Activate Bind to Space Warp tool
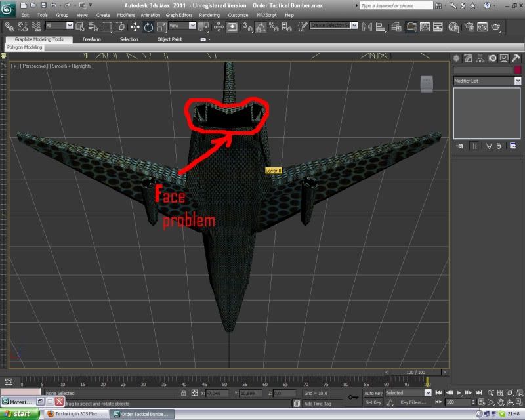 coord(36,27)
